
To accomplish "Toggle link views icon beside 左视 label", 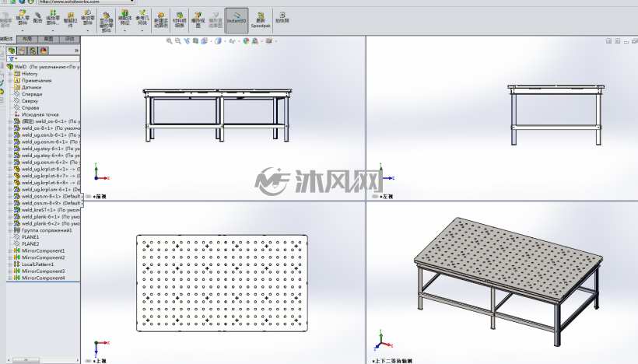I will (375, 197).
